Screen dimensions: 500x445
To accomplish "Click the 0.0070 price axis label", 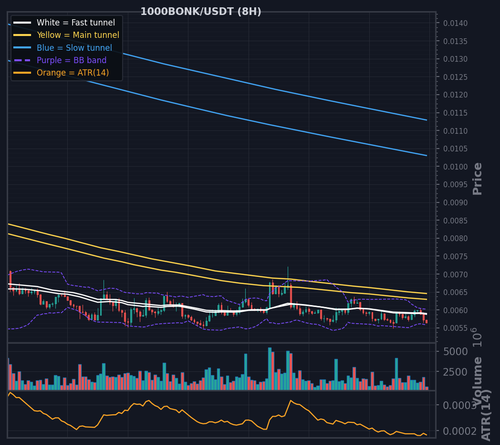I will (x=455, y=274).
